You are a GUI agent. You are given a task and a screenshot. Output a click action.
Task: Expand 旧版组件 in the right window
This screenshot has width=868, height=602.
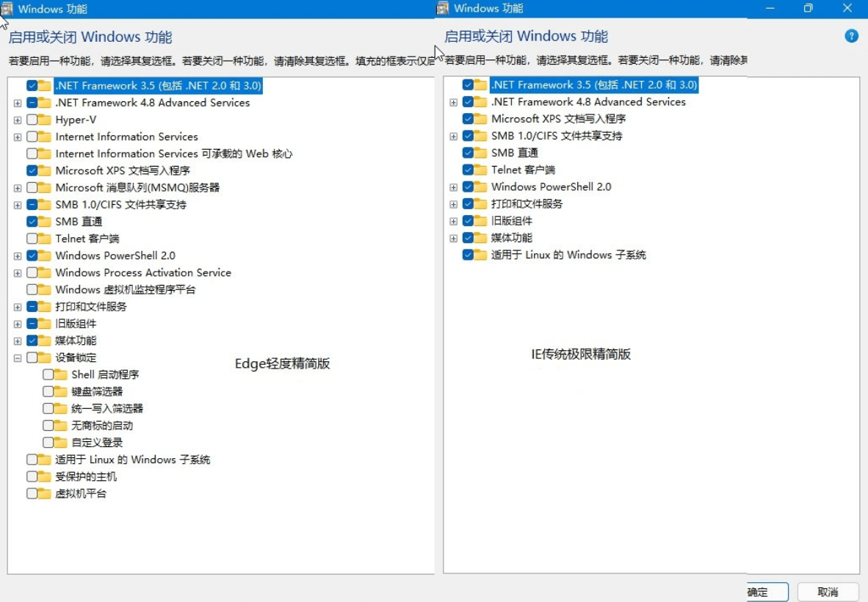click(453, 221)
